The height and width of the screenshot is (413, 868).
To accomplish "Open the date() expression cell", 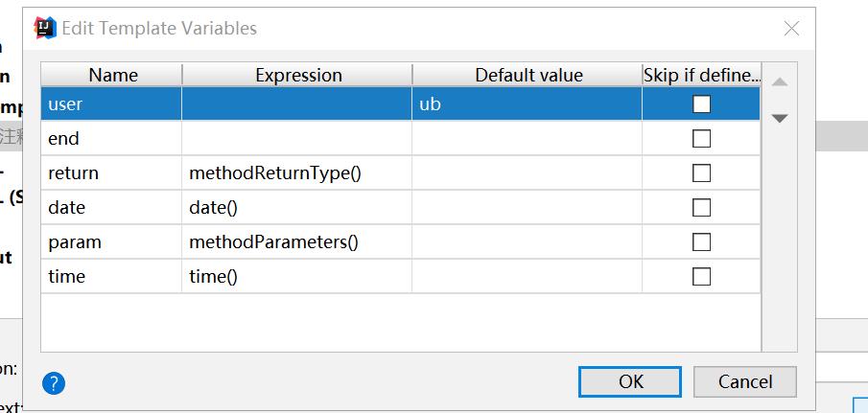I will click(296, 208).
